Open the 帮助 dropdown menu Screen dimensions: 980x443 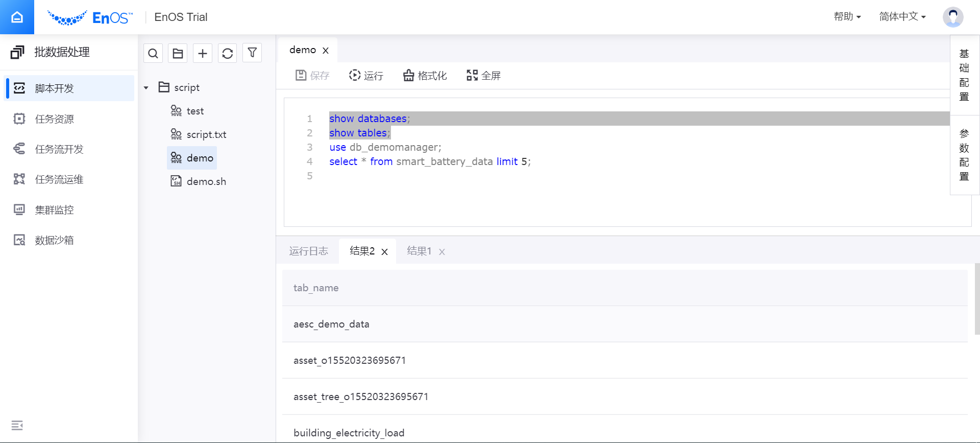[847, 17]
